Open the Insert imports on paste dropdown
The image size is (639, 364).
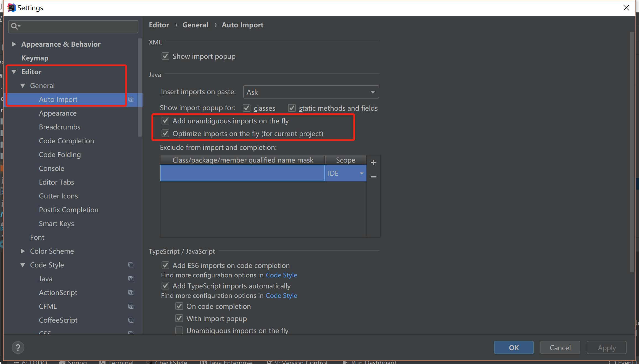point(311,92)
